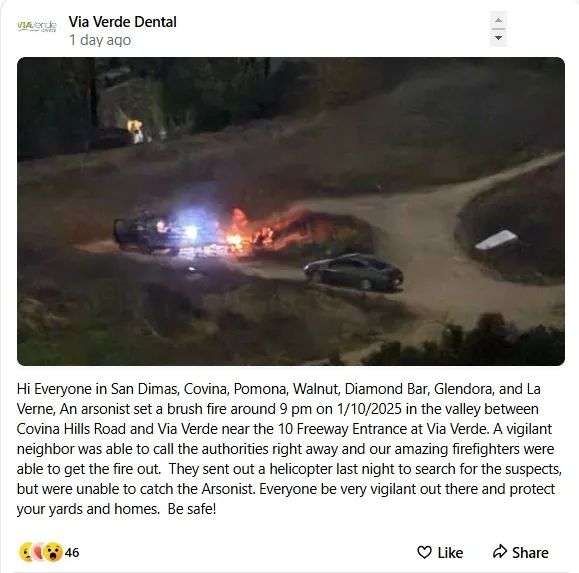The height and width of the screenshot is (573, 579).
Task: Click the sad face reaction emoji
Action: pyautogui.click(x=27, y=552)
